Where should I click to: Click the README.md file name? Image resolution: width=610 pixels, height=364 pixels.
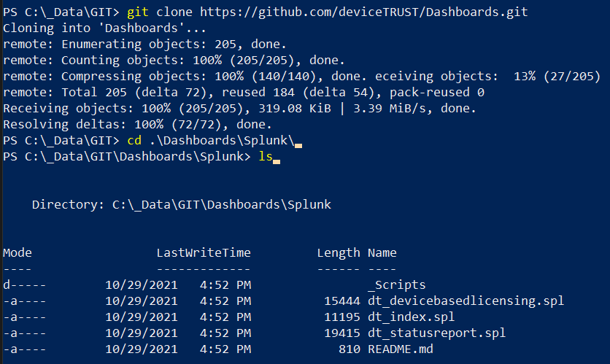(400, 348)
